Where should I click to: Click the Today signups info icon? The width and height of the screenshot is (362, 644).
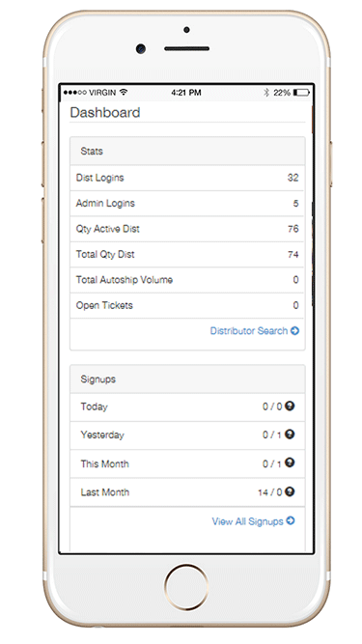(x=290, y=406)
